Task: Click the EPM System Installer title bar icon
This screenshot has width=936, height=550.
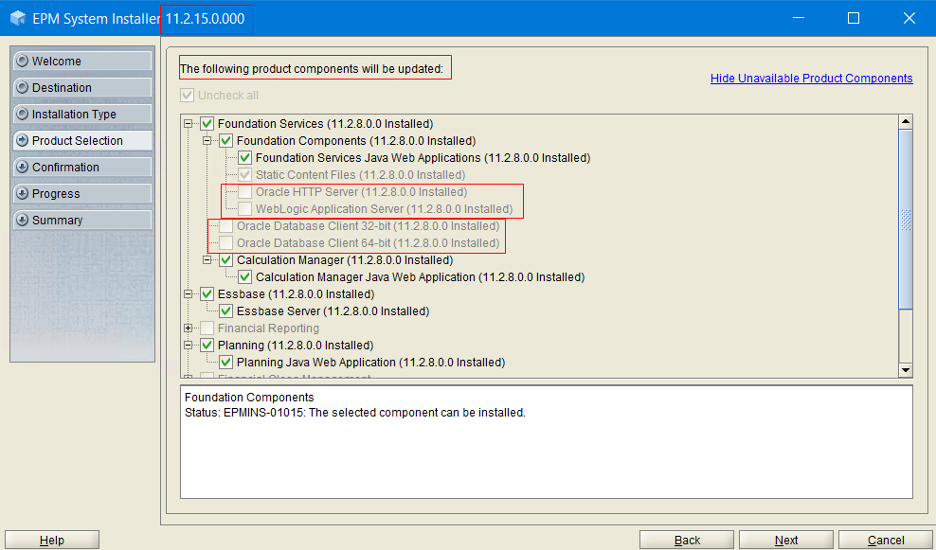Action: (x=18, y=18)
